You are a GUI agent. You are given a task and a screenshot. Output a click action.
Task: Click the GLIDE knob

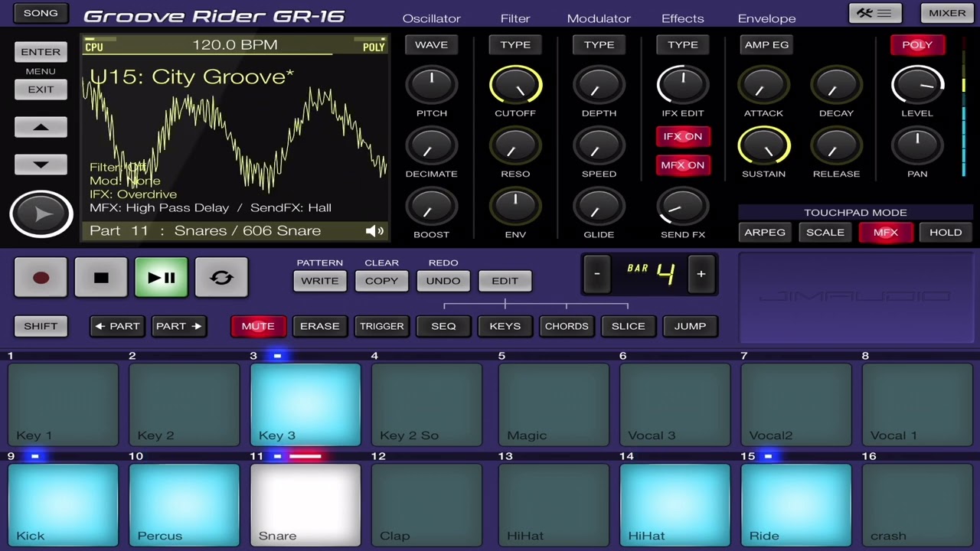pos(599,206)
